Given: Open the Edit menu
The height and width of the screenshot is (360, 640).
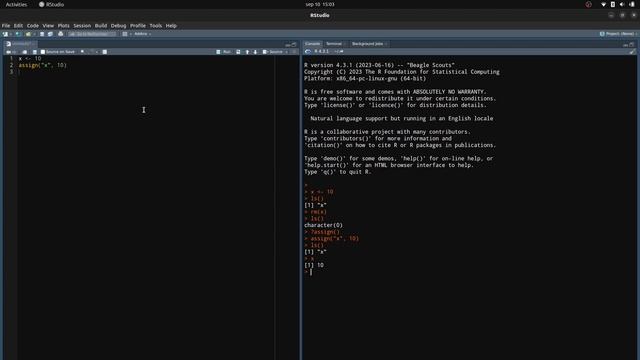Looking at the screenshot, I should (x=18, y=25).
